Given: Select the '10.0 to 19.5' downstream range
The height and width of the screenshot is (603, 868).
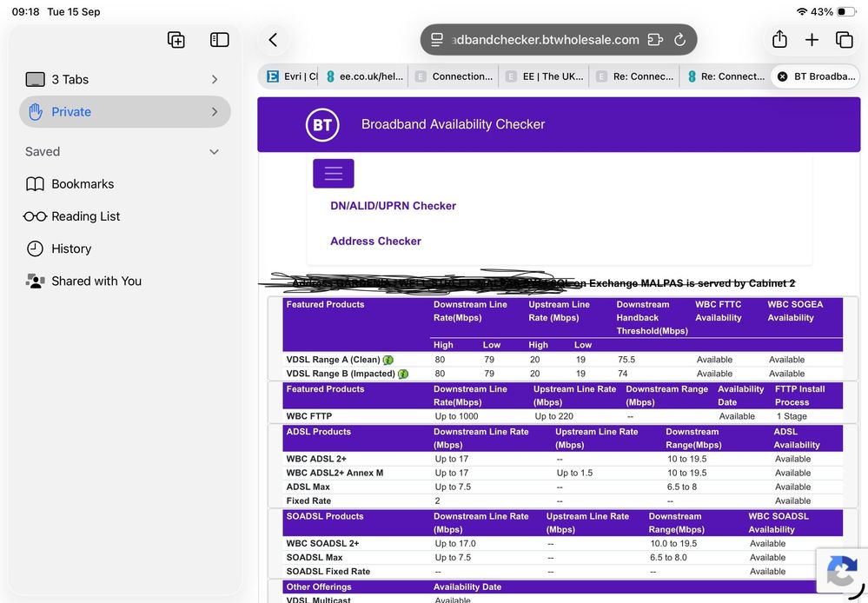Looking at the screenshot, I should pos(673,544).
